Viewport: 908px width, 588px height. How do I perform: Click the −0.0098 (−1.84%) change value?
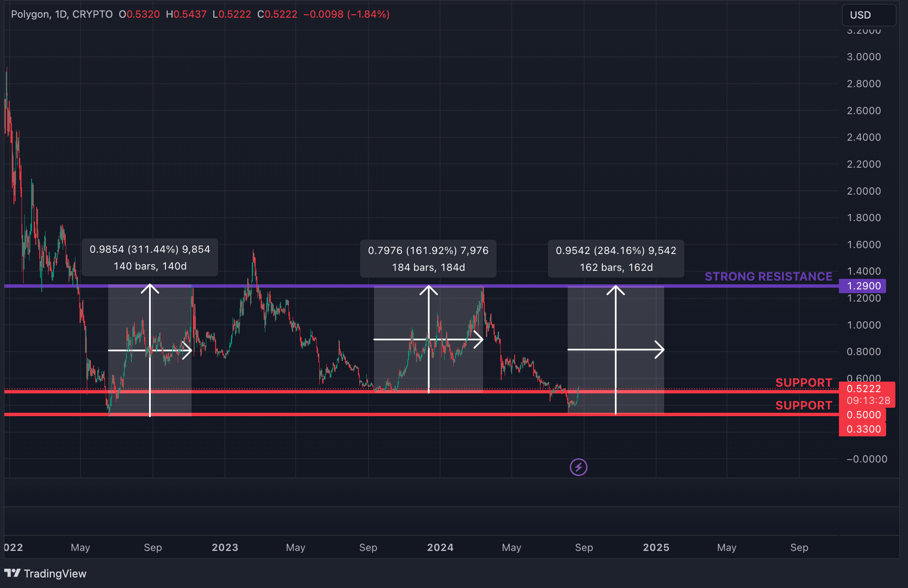coord(346,14)
